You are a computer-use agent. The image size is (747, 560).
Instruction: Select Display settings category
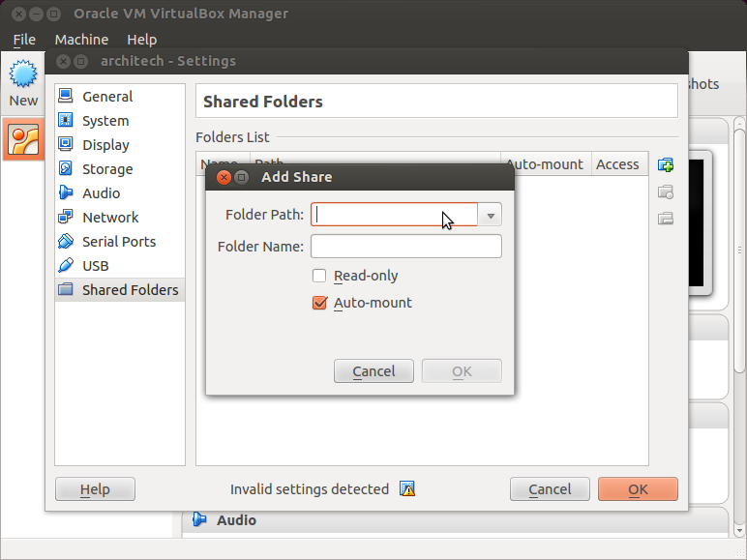120,145
